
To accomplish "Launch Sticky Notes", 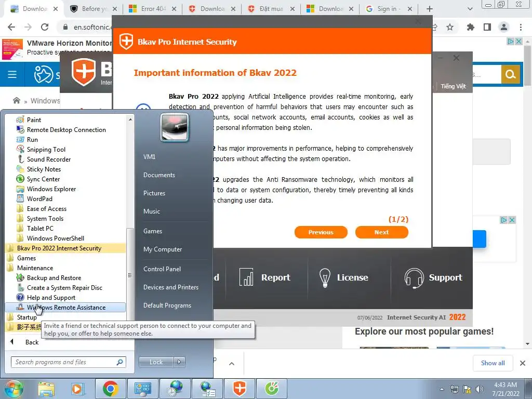I will [x=44, y=169].
